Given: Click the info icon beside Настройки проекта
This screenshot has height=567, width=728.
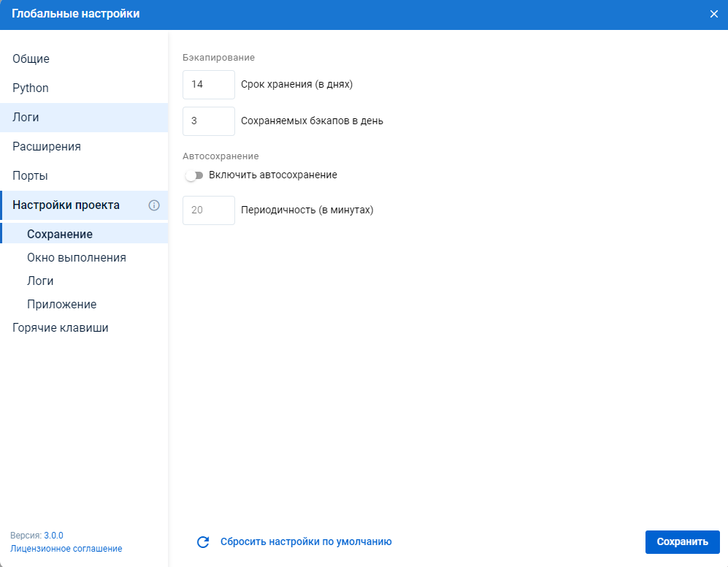Looking at the screenshot, I should click(x=153, y=205).
